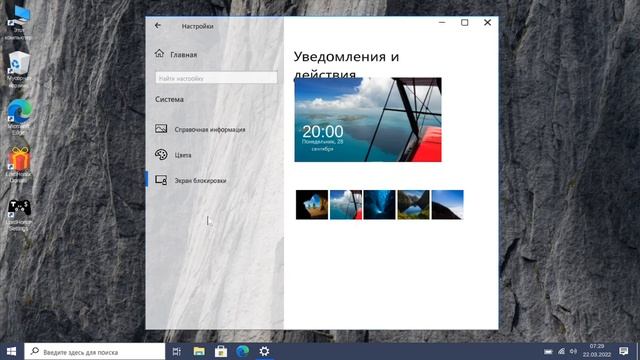640x360 pixels.
Task: Click the home icon next to Главная
Action: (x=159, y=53)
